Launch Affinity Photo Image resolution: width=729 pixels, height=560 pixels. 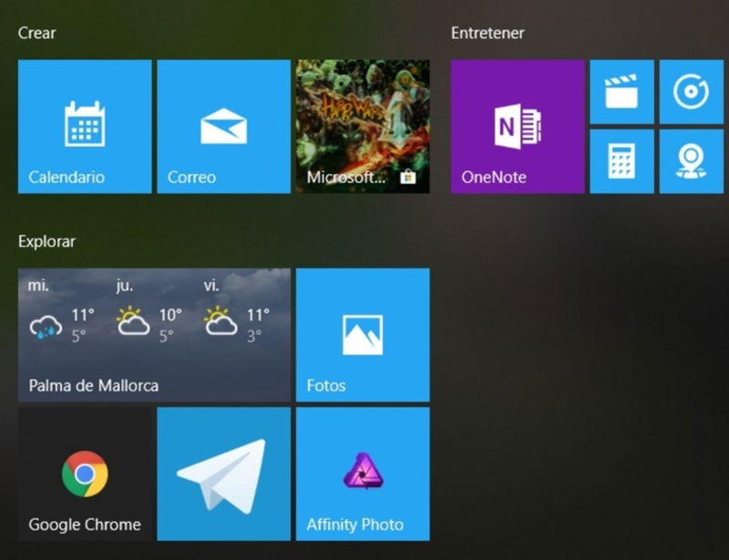tap(361, 473)
